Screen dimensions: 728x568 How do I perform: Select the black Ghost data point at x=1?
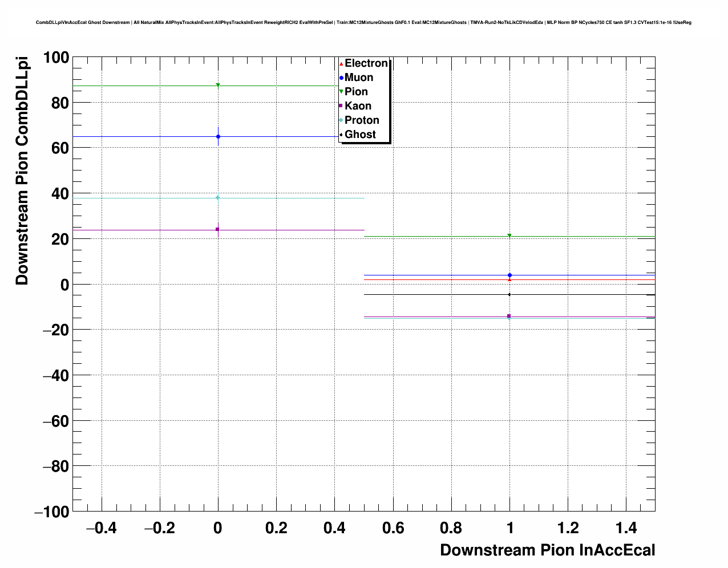509,294
